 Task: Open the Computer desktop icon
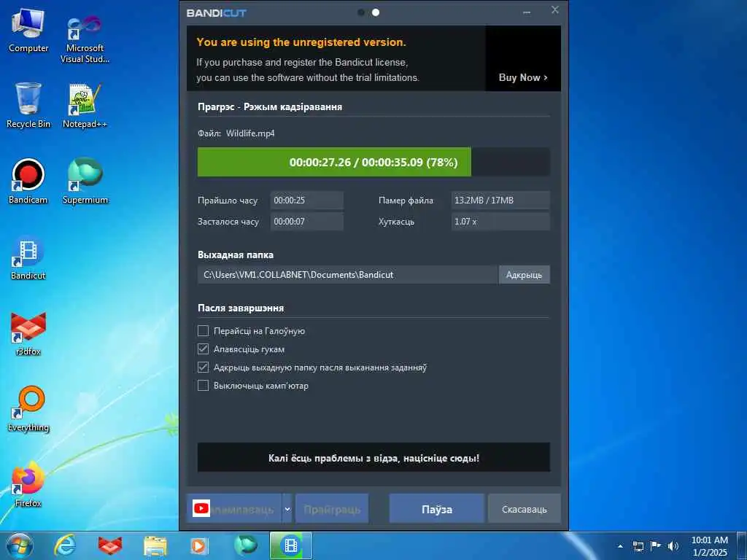(x=28, y=31)
